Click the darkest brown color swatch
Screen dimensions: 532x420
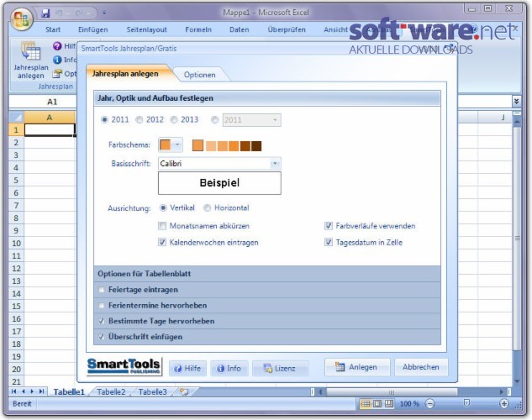click(x=256, y=146)
